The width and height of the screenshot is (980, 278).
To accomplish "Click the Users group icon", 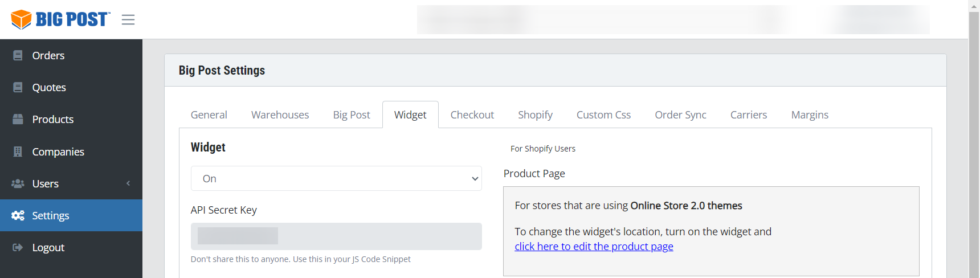I will pos(18,183).
